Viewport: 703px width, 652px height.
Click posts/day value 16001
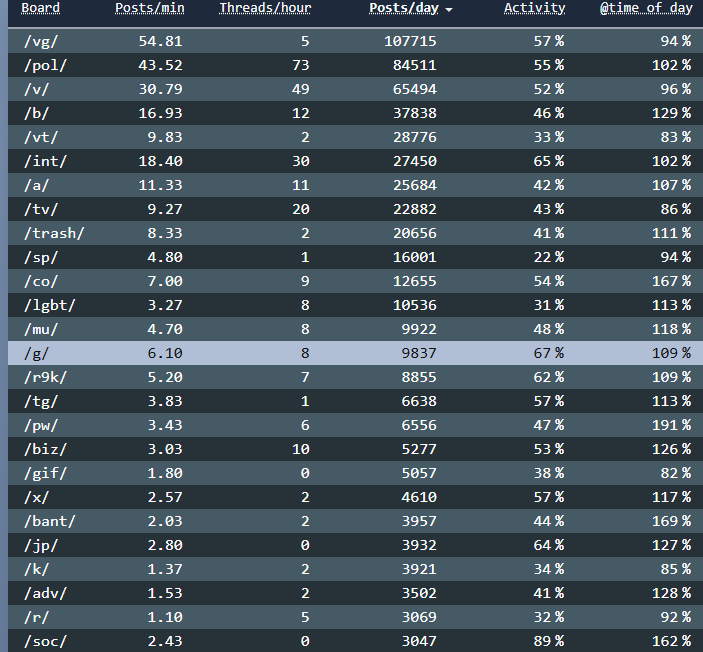414,257
